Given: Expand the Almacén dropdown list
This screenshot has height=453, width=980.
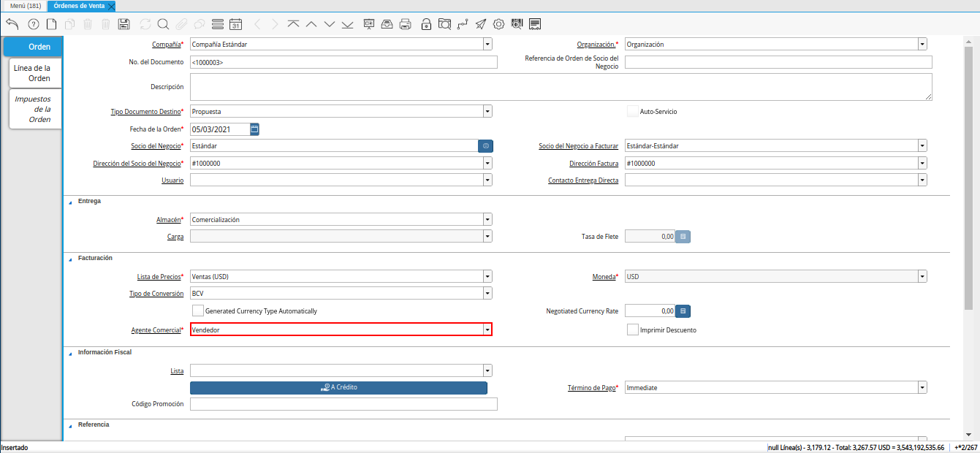Looking at the screenshot, I should pyautogui.click(x=487, y=219).
